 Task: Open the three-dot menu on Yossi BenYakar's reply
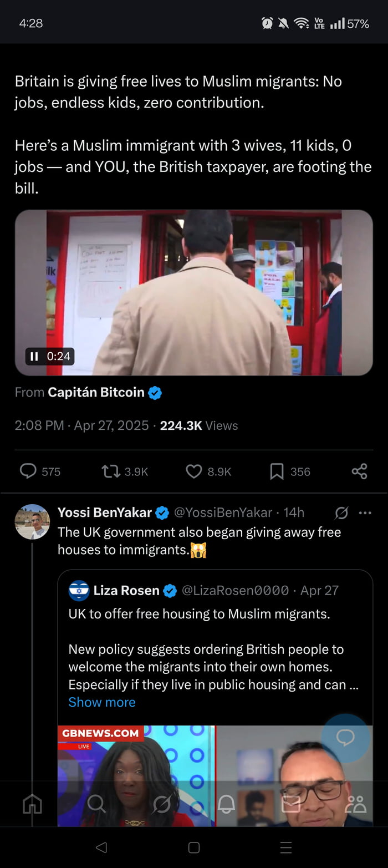point(365,513)
